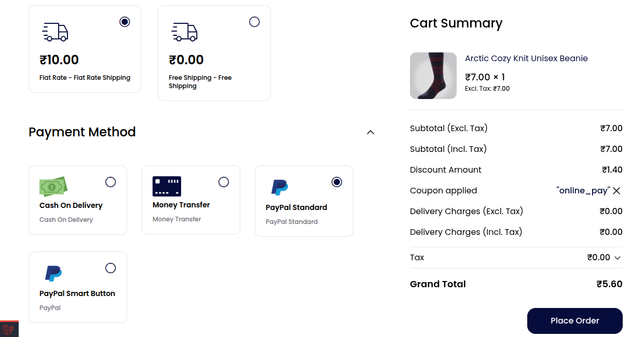This screenshot has height=337, width=644.
Task: Click the PayPal Standard logo icon
Action: tap(280, 187)
